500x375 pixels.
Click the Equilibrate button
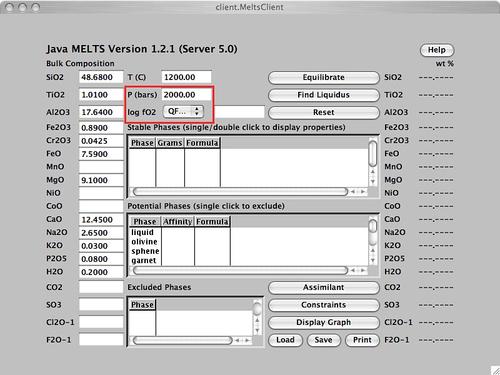[x=324, y=77]
